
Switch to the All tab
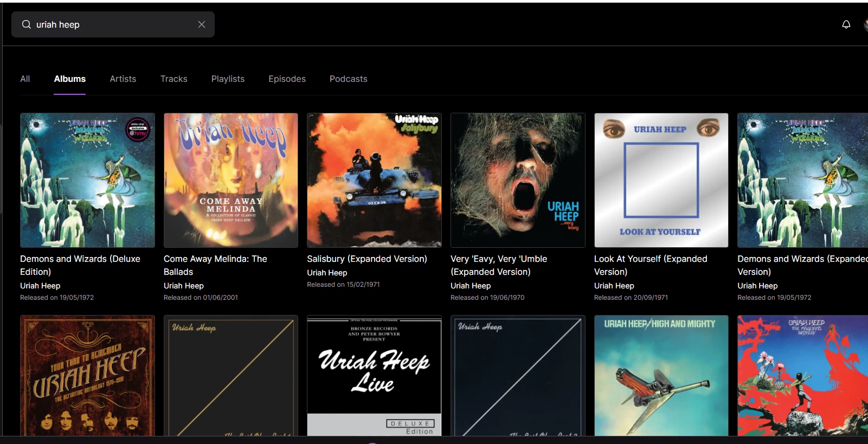click(25, 79)
